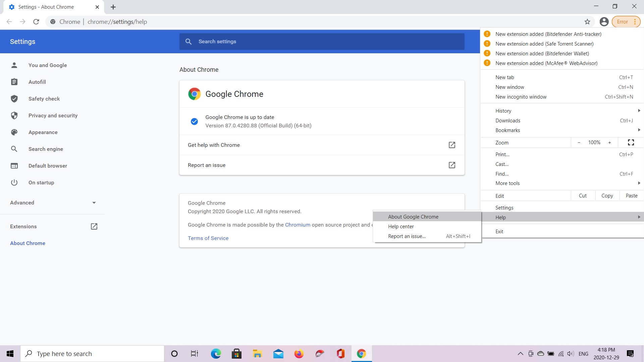644x362 pixels.
Task: Open the profile avatar icon
Action: pos(604,22)
